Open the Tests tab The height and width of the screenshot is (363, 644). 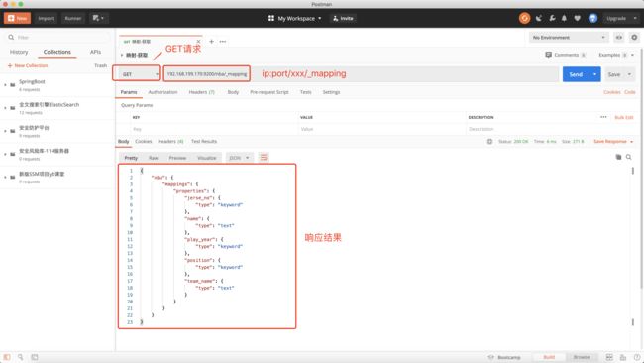305,92
